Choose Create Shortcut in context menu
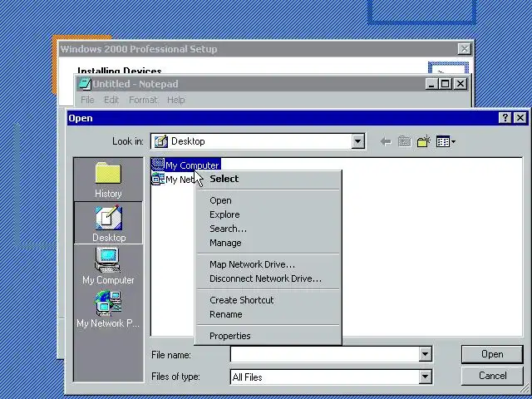Screen dimensions: 532x399 click(268, 300)
